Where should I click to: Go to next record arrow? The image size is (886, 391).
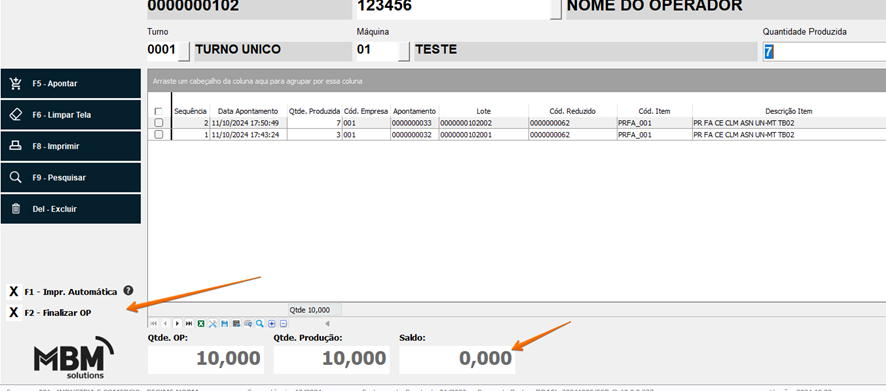pyautogui.click(x=177, y=324)
